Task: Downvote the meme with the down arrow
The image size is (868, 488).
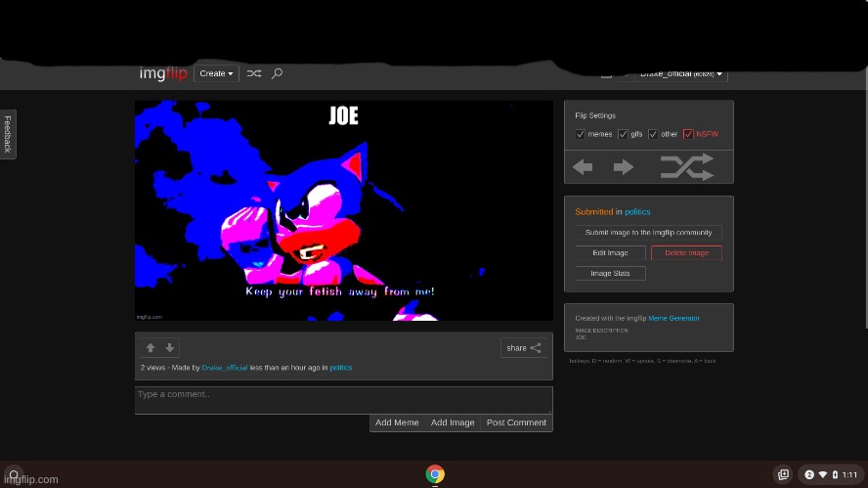Action: (170, 347)
